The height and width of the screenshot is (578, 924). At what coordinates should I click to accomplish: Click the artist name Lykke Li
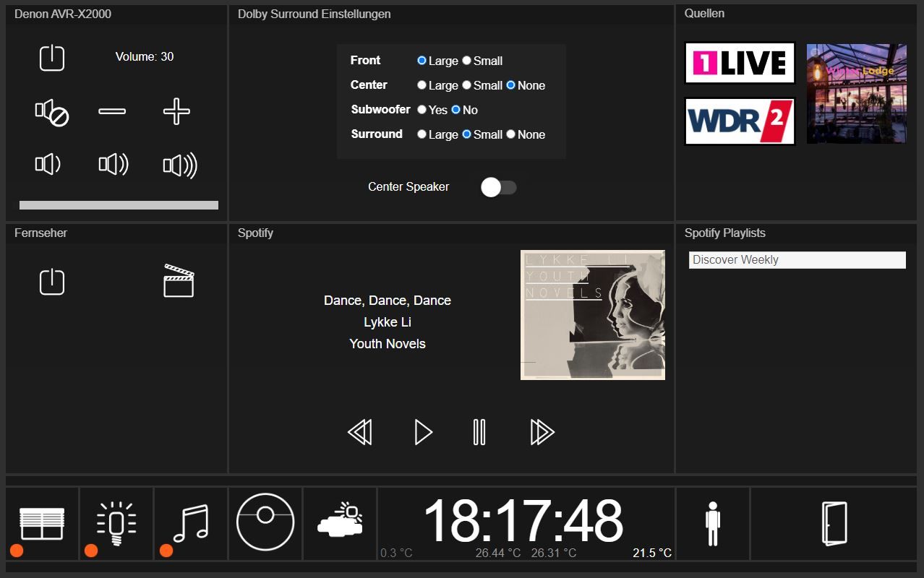pos(388,322)
